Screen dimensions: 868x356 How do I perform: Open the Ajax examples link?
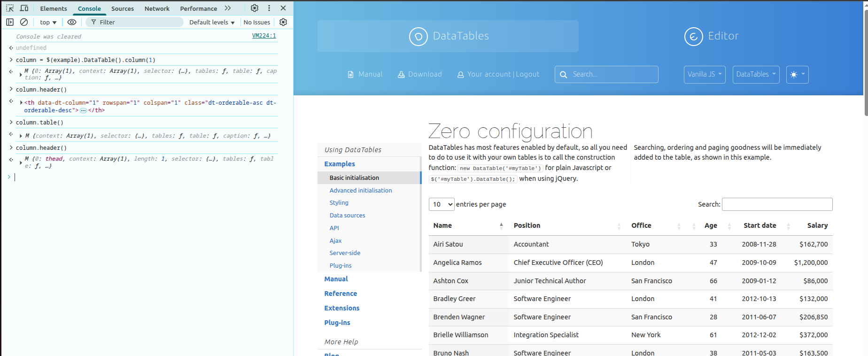pos(335,240)
